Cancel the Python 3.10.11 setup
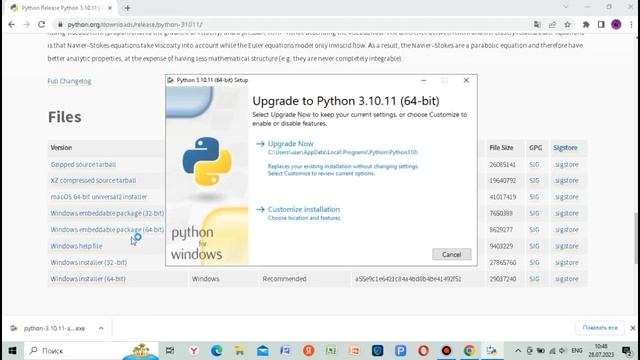The image size is (640, 360). tap(451, 254)
